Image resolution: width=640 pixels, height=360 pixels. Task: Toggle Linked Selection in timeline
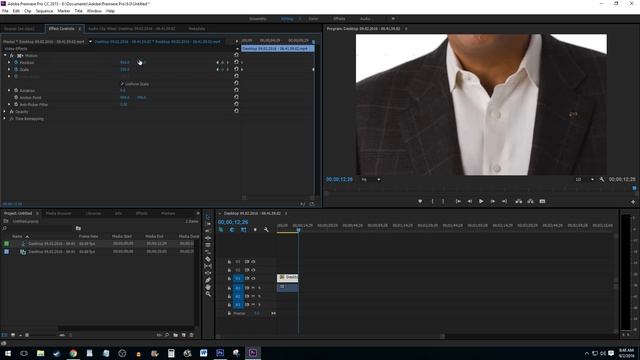click(x=244, y=230)
